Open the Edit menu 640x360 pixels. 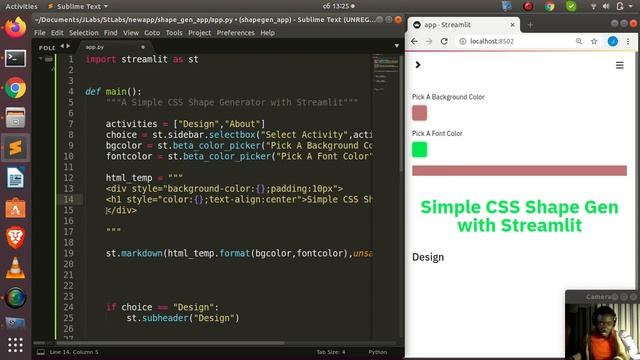tap(57, 33)
